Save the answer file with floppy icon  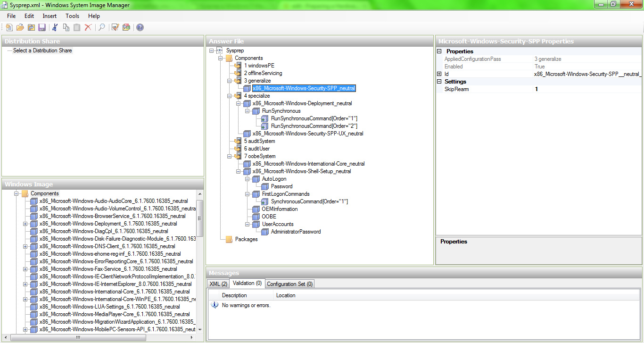(42, 27)
